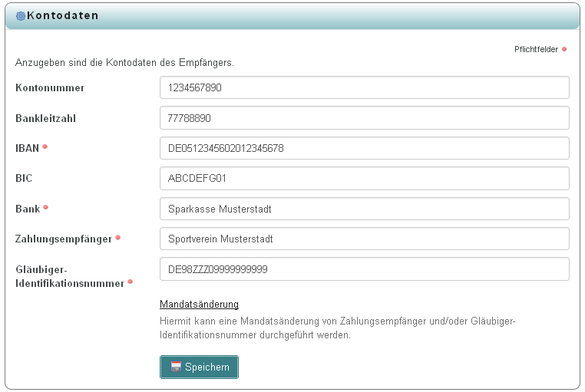Click the red required marker beside IBAN
Screen dimensions: 585x392
(45, 147)
